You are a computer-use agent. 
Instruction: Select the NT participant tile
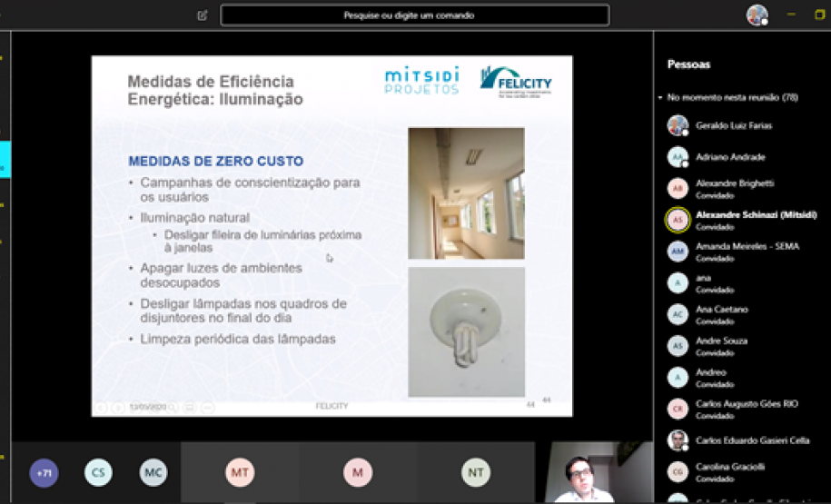475,472
